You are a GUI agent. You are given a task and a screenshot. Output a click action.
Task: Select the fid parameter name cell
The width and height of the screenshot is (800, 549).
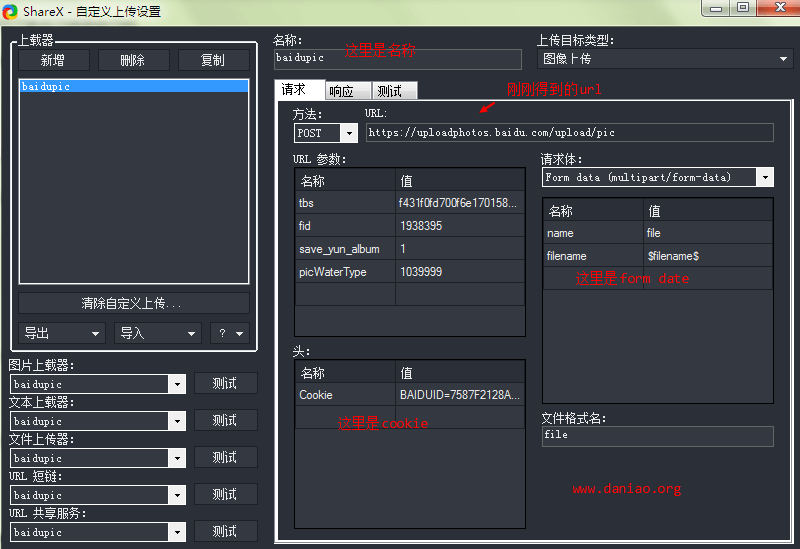[345, 226]
